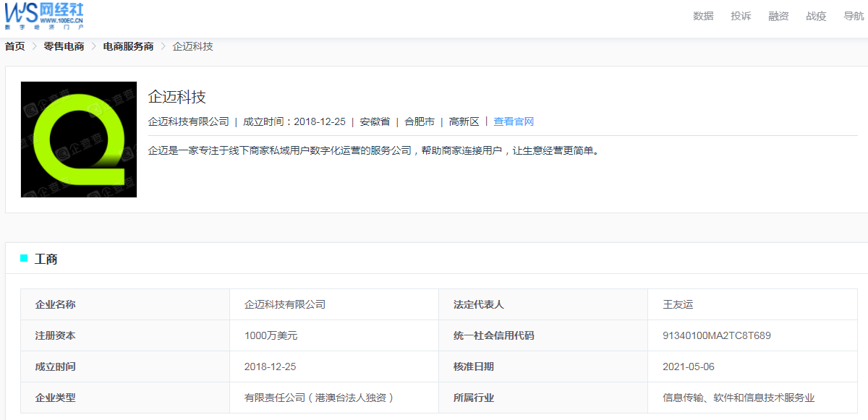Open the 融资 menu item

coord(778,17)
